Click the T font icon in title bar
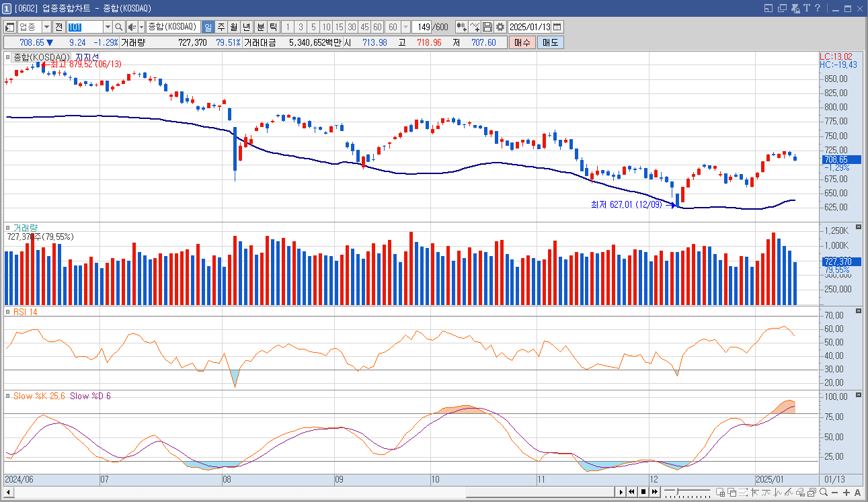The image size is (868, 502). [x=806, y=8]
